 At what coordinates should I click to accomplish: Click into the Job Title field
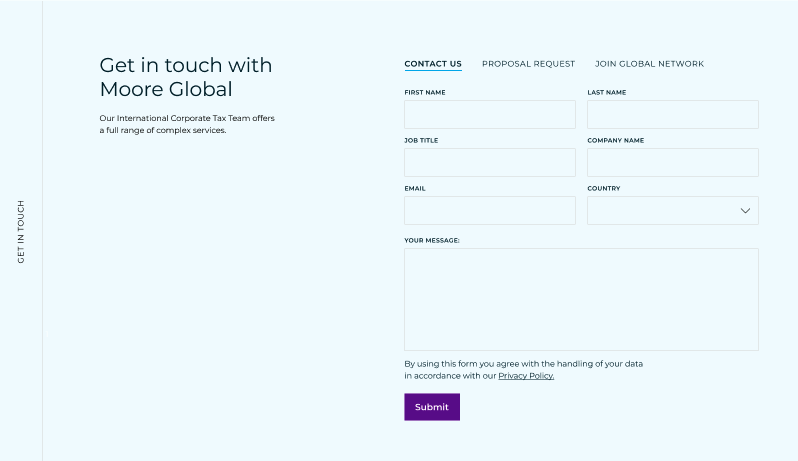tap(490, 163)
